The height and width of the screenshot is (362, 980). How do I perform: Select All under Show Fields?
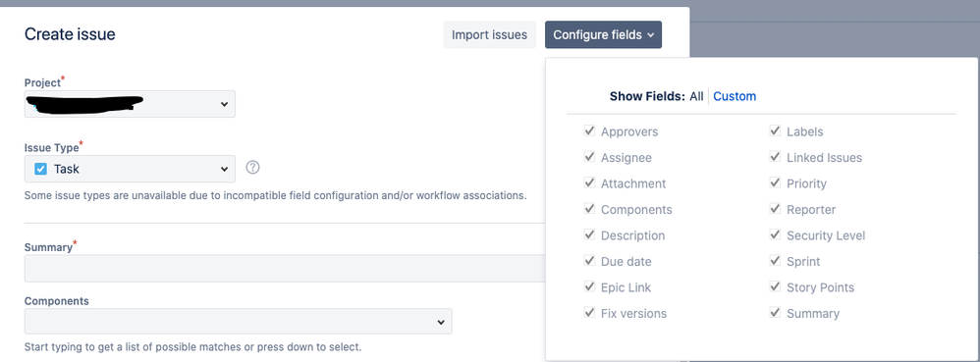point(696,96)
